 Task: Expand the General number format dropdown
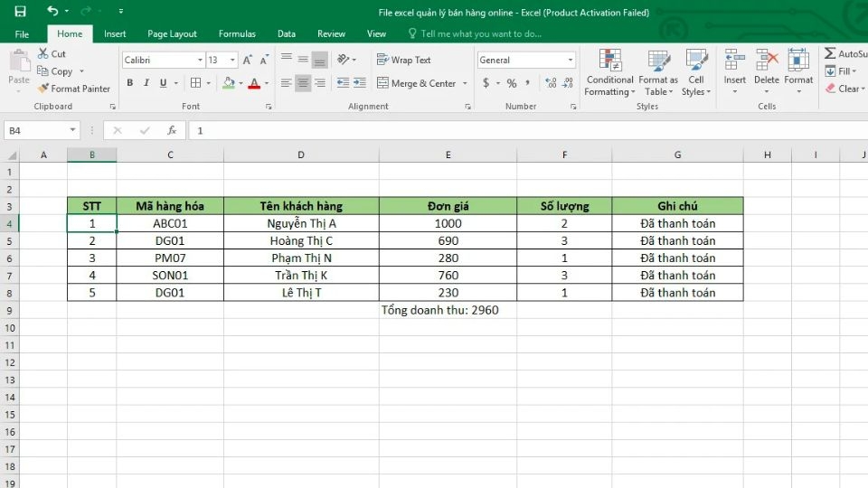pos(570,61)
